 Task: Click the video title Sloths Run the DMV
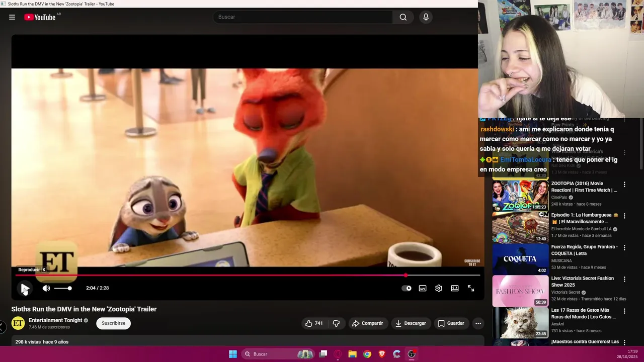coord(84,309)
